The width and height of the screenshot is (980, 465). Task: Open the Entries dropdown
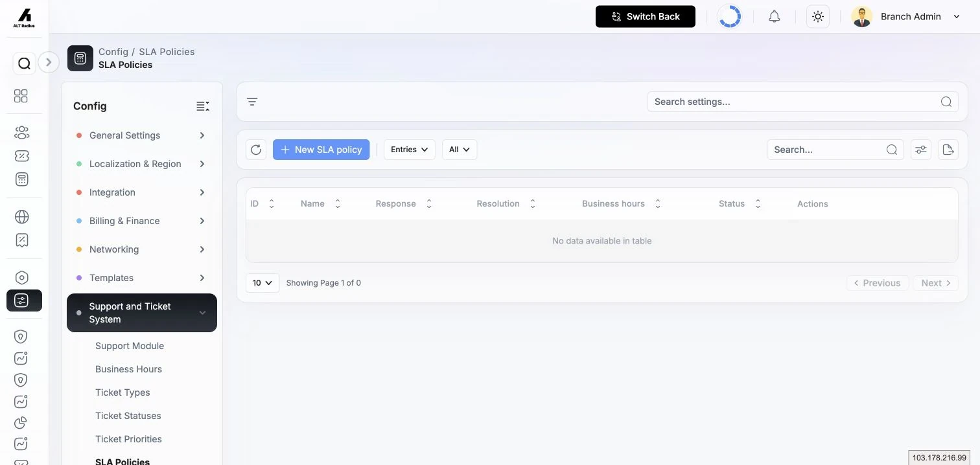410,150
